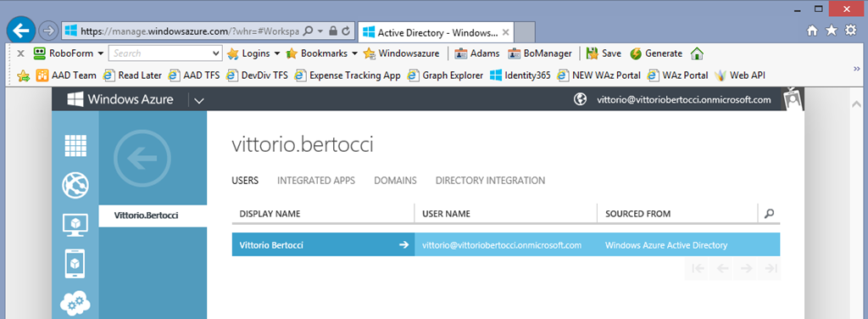The image size is (868, 319).
Task: Open the Favorites star icon
Action: pyautogui.click(x=832, y=31)
